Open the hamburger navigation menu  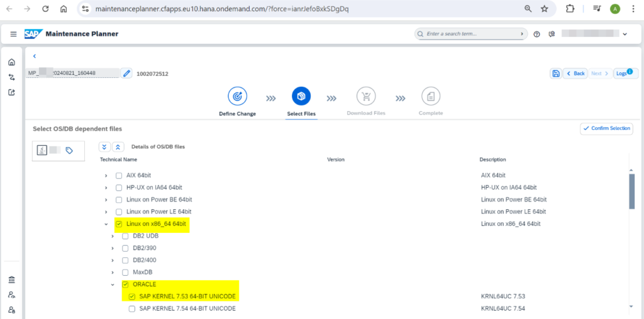coord(14,34)
